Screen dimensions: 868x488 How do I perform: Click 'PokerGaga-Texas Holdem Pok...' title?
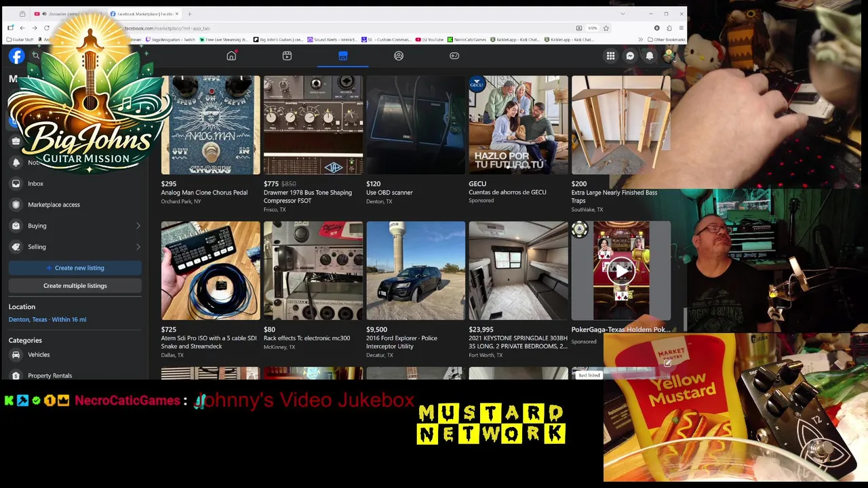click(x=620, y=329)
